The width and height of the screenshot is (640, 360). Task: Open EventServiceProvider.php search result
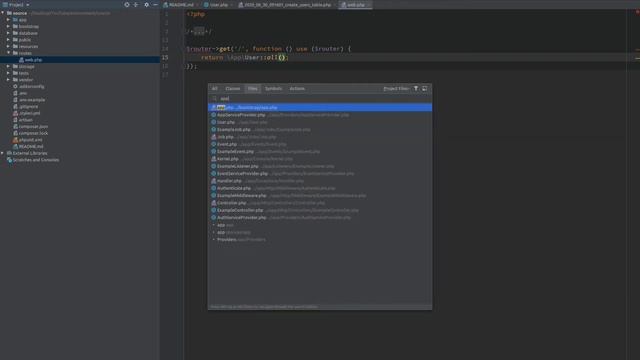320,173
